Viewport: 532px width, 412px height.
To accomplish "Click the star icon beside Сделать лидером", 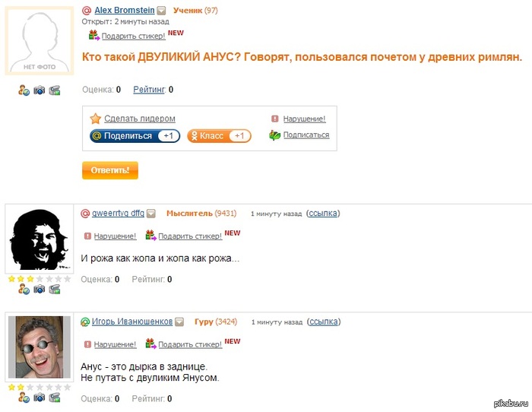I will pos(95,119).
